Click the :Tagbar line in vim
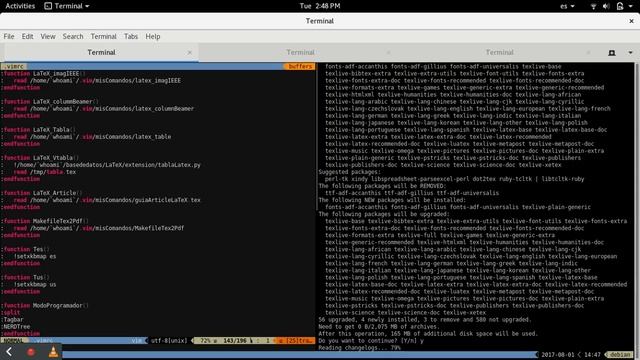Image resolution: width=640 pixels, height=360 pixels. point(12,320)
